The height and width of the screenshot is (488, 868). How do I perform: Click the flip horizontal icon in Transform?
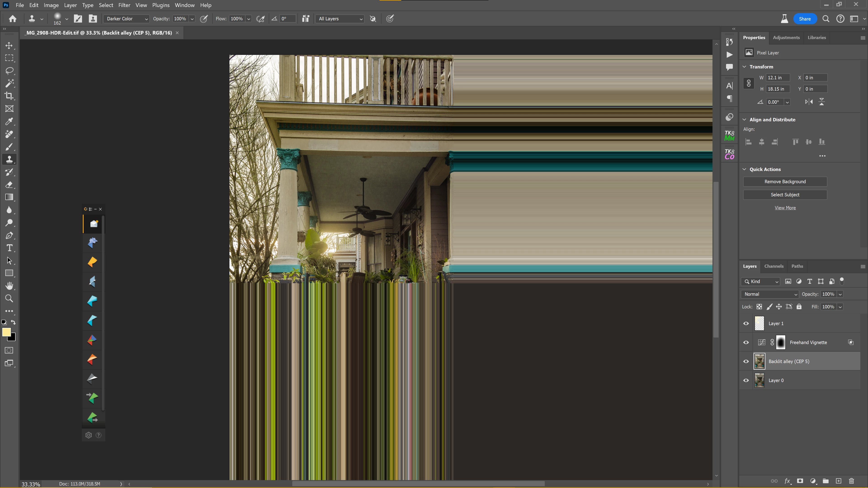[809, 102]
